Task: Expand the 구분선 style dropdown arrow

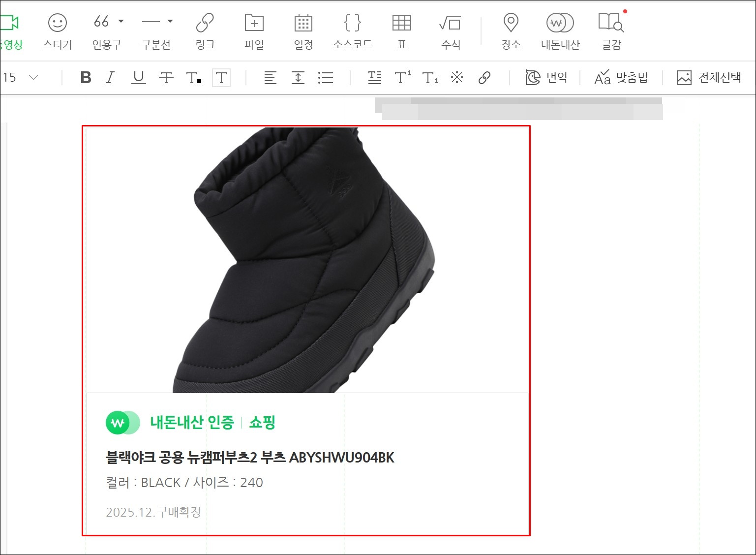Action: [x=170, y=21]
